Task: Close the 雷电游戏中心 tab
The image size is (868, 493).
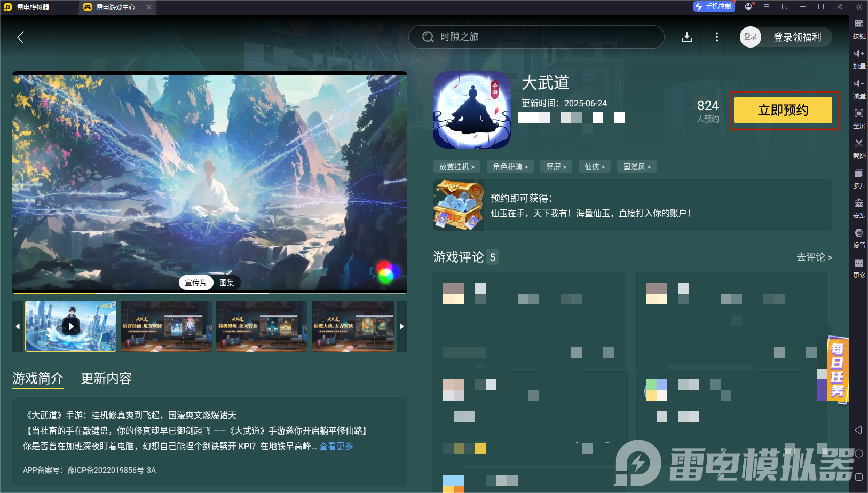Action: click(x=149, y=7)
